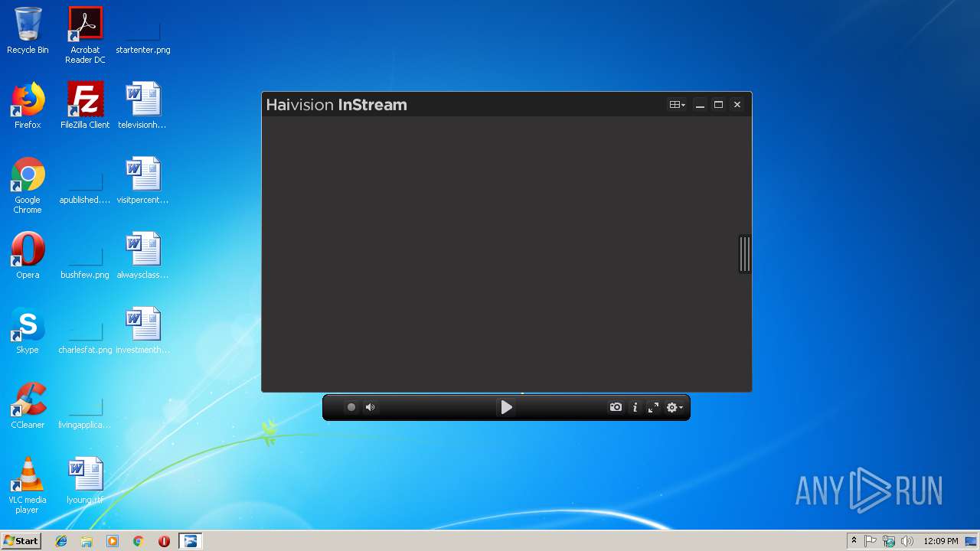Open the stream info panel
Screen dimensions: 980x551
point(635,407)
